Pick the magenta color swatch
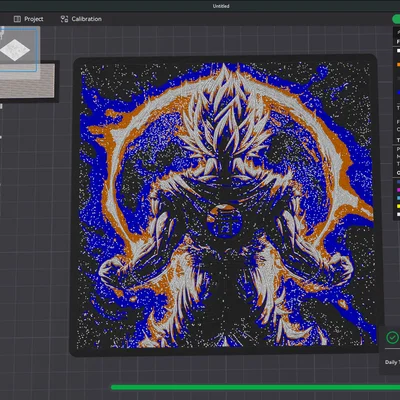 [x=398, y=190]
